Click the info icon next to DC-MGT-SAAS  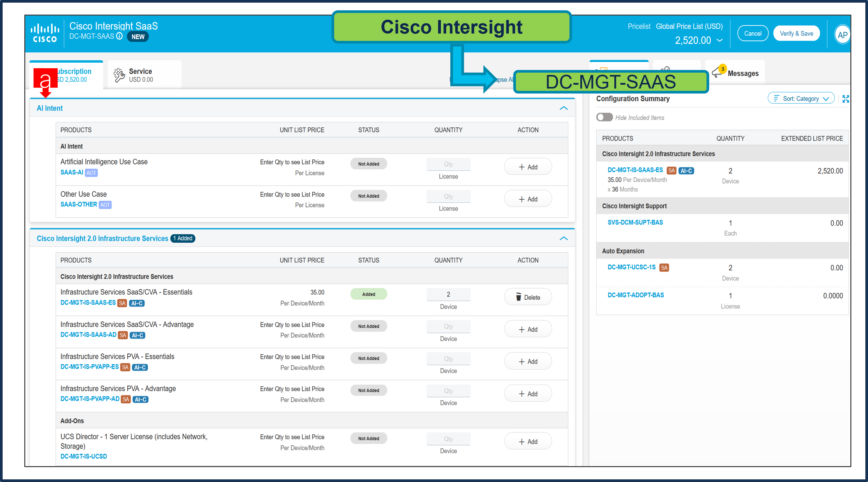[119, 36]
